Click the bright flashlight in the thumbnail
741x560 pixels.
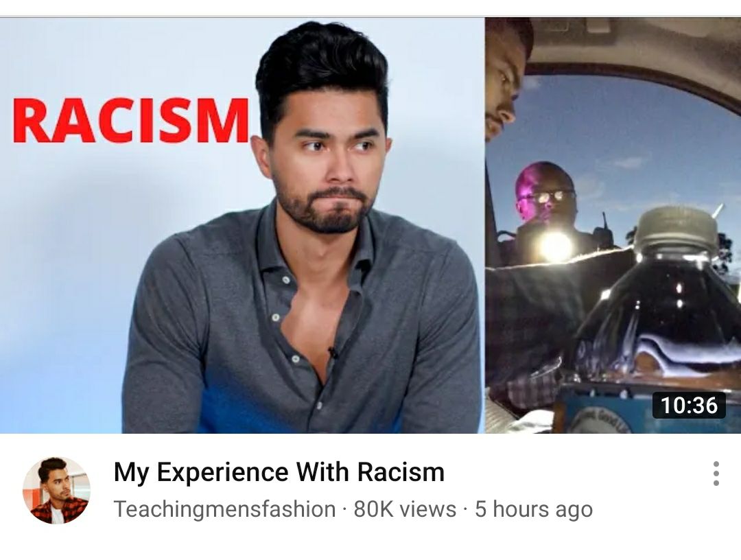tap(556, 246)
